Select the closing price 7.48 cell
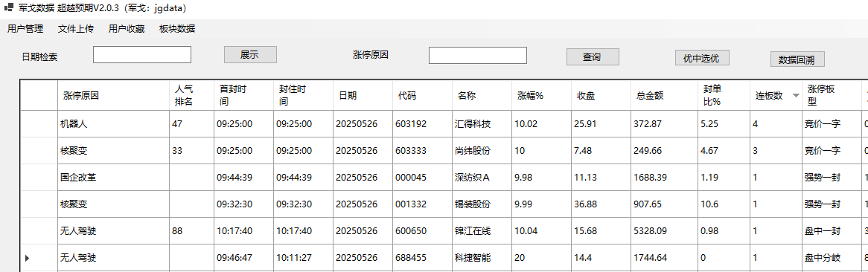The width and height of the screenshot is (868, 272). click(601, 150)
